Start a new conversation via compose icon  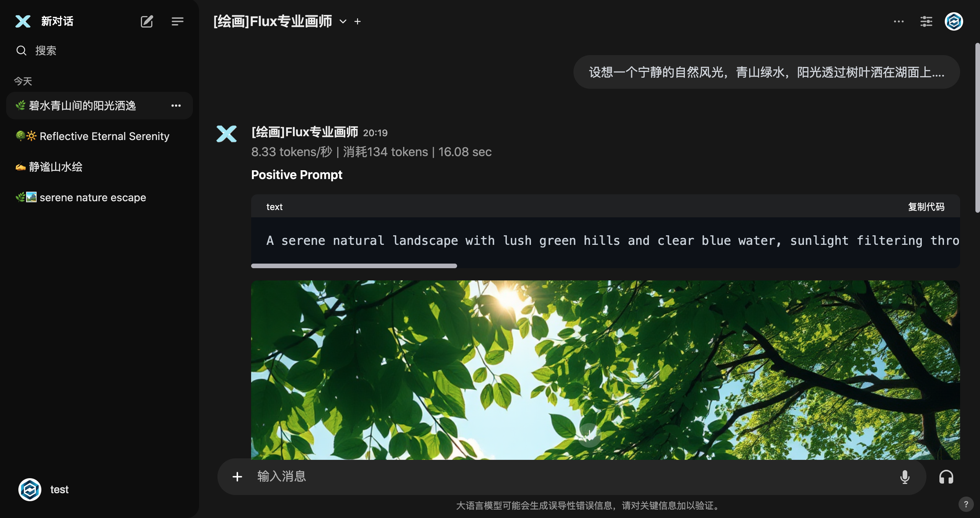click(147, 21)
